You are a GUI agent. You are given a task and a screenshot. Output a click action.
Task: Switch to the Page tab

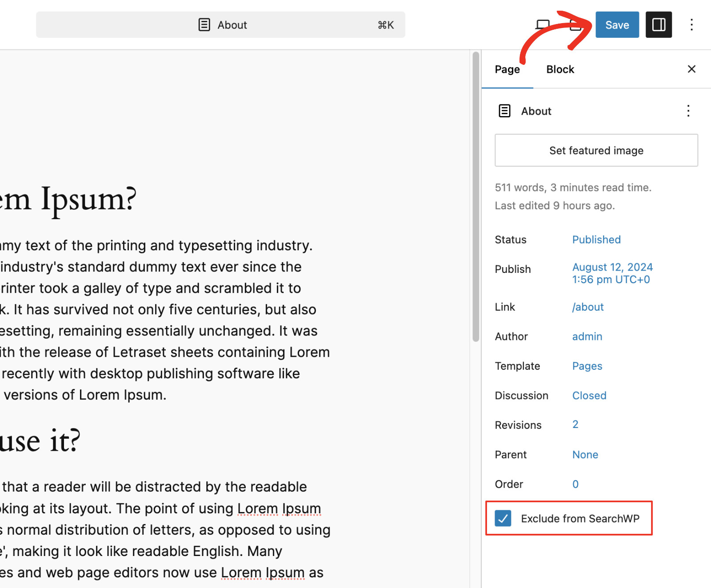tap(507, 69)
